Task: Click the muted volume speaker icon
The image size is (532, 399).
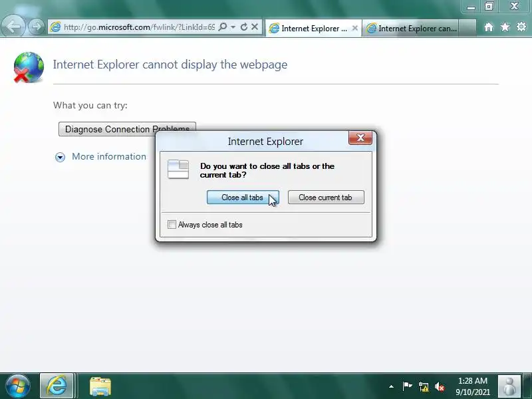Action: coord(440,386)
